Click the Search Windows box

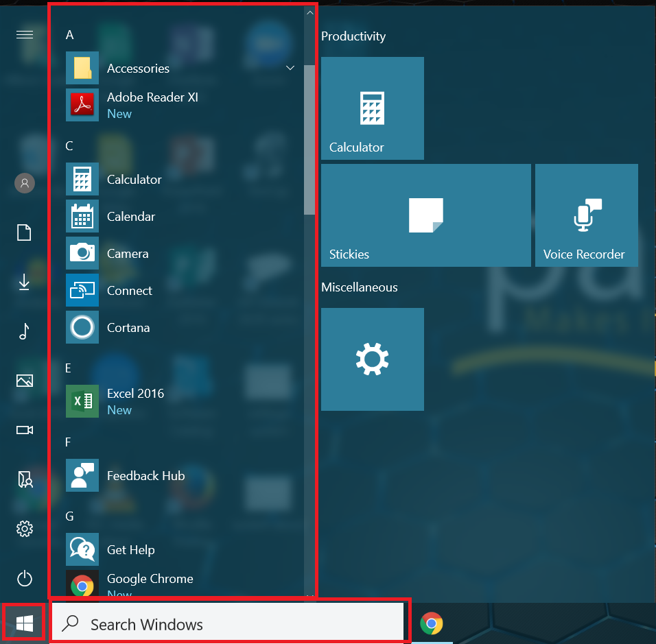coord(228,623)
